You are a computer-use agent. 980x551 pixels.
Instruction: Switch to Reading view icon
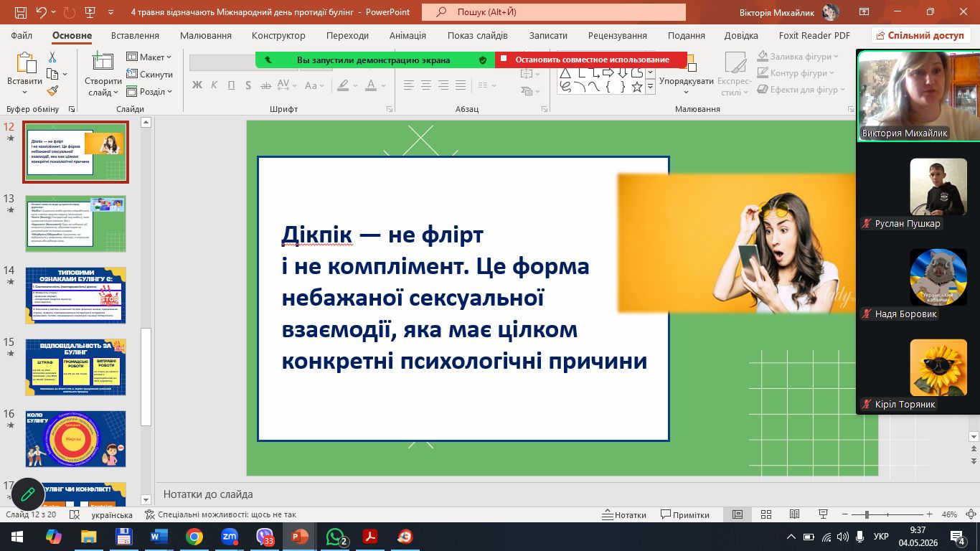[x=795, y=514]
